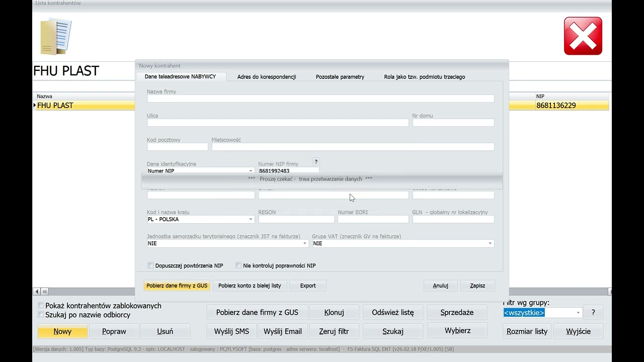Click horizontal scrollbar left arrow

[37, 292]
